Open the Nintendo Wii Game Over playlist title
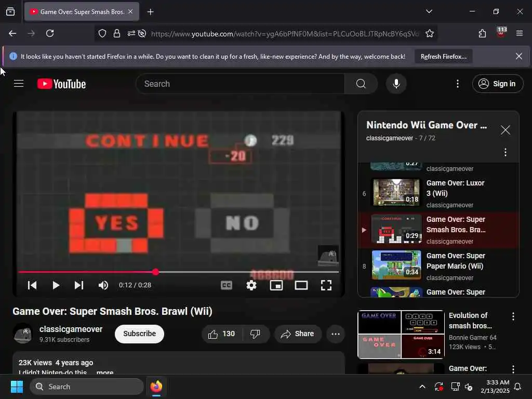The width and height of the screenshot is (532, 399). pyautogui.click(x=427, y=125)
